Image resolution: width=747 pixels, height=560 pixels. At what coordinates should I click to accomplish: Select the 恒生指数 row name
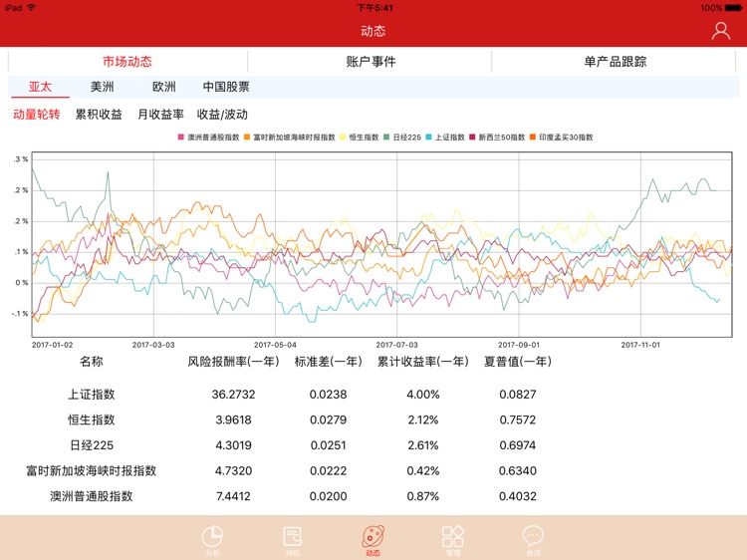pos(92,420)
